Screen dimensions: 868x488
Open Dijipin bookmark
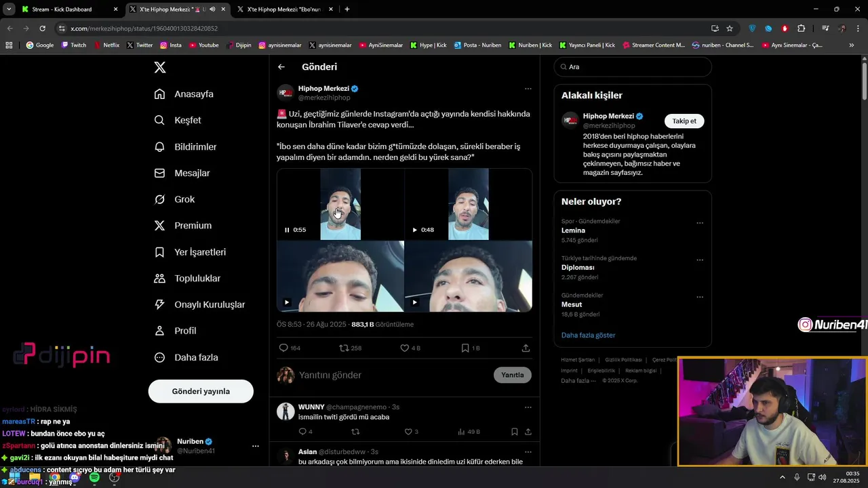(x=238, y=45)
